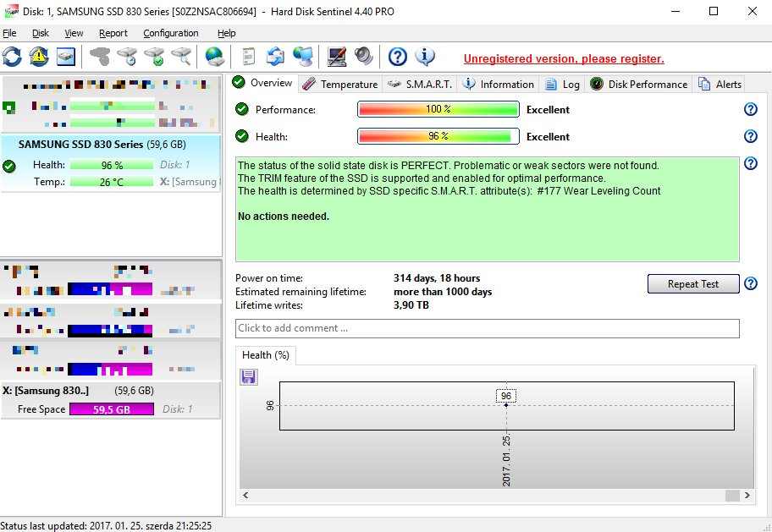
Task: Click the 26 °C temperature bar in sidebar
Action: click(111, 182)
